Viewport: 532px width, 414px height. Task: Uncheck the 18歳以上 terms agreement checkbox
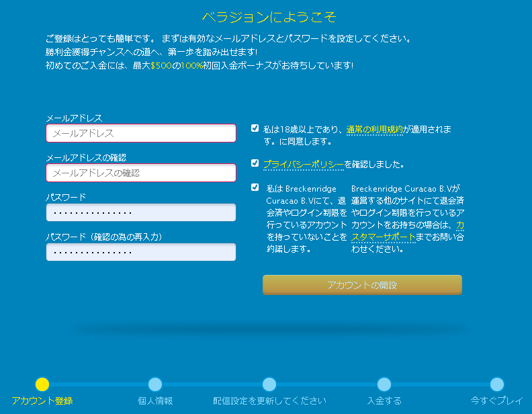[255, 128]
